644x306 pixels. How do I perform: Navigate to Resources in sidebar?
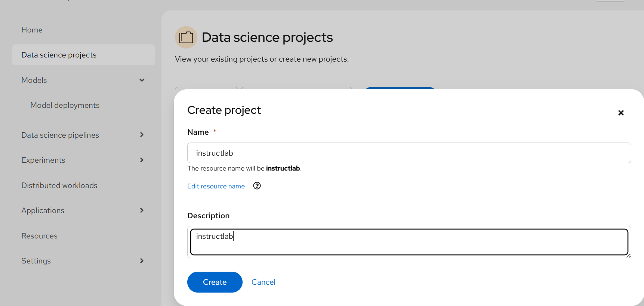[x=40, y=236]
